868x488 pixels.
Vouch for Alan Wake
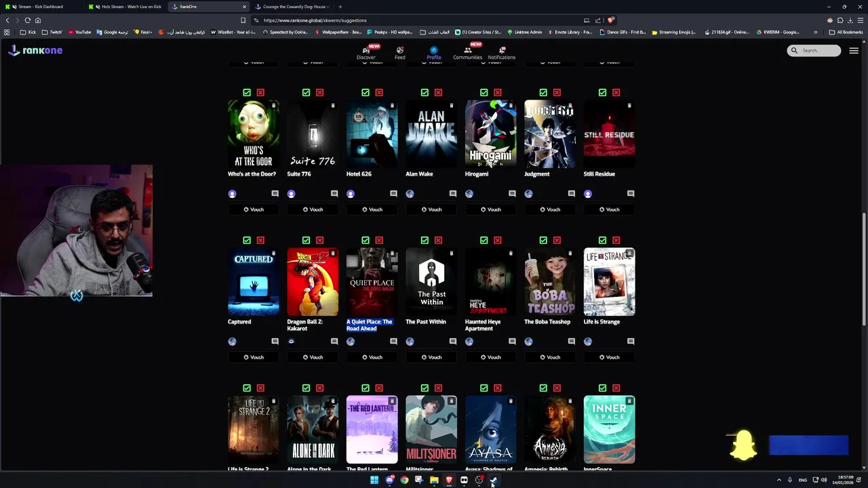[431, 209]
